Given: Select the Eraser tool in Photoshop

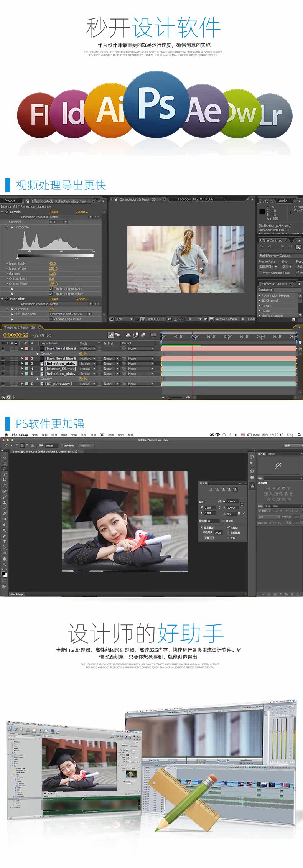Looking at the screenshot, I should point(5,514).
